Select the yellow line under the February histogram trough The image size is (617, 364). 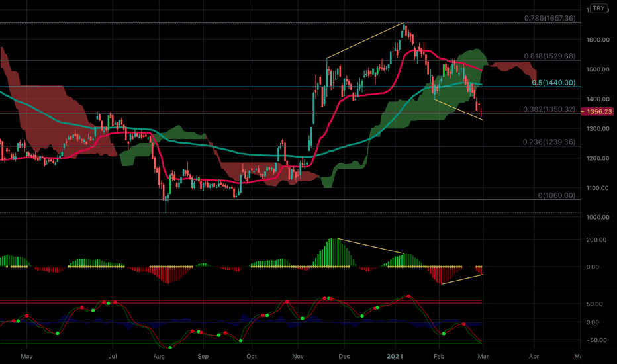coord(462,279)
